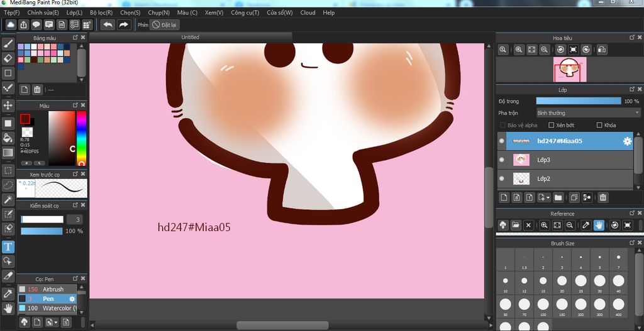Click the share/export icon in toolbar
This screenshot has width=644, height=331.
click(x=24, y=24)
